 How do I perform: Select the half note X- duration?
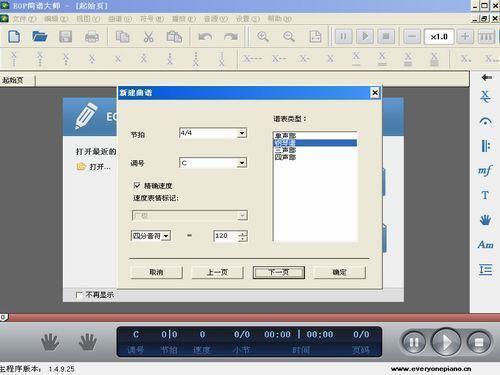coord(304,59)
